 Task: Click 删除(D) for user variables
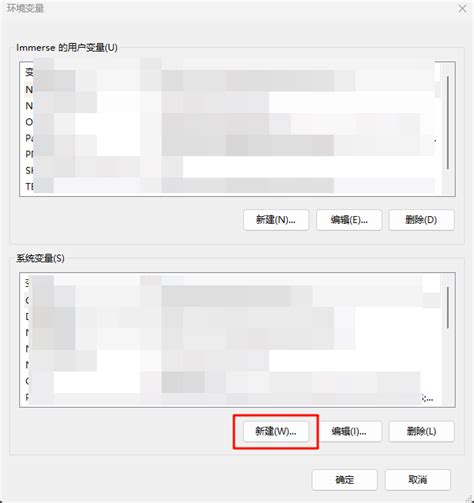421,220
